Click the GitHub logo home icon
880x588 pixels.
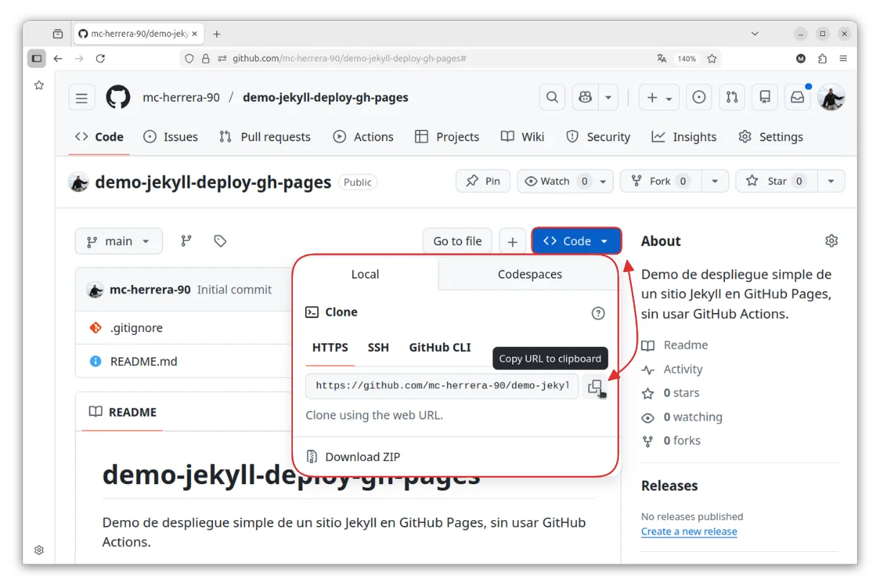click(x=118, y=97)
